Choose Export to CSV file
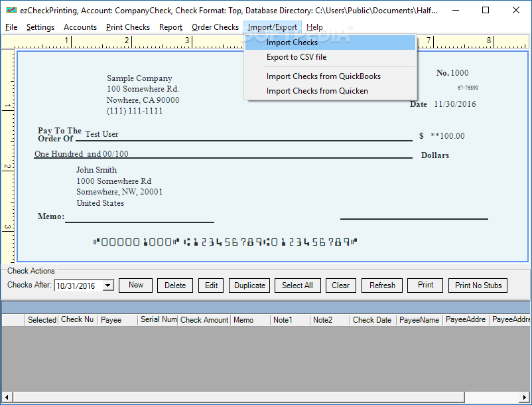This screenshot has height=405, width=532. click(x=330, y=57)
